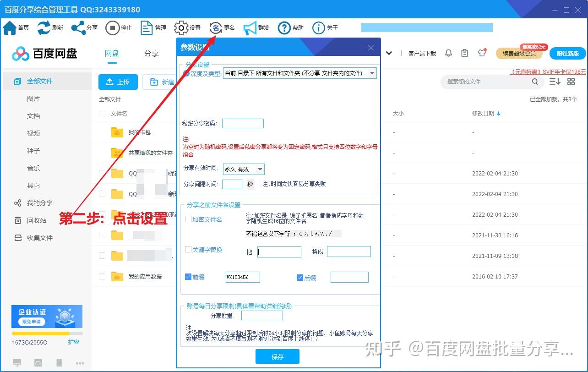The image size is (588, 372).
Task: Click the more dots icon at sidebar bottom
Action: 80,363
